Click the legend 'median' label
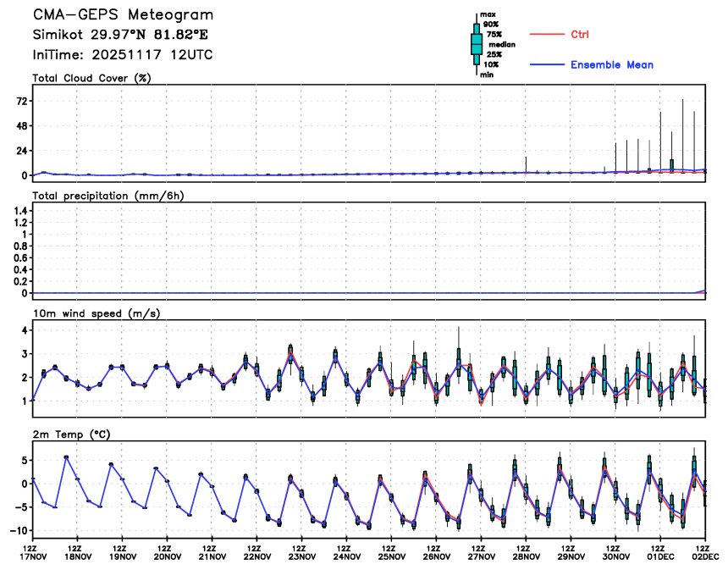 pos(502,45)
